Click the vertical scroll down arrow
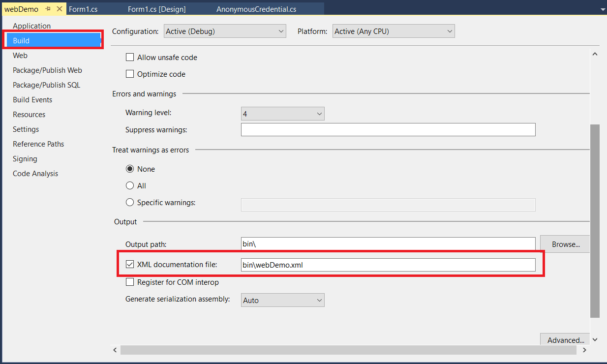 (595, 339)
